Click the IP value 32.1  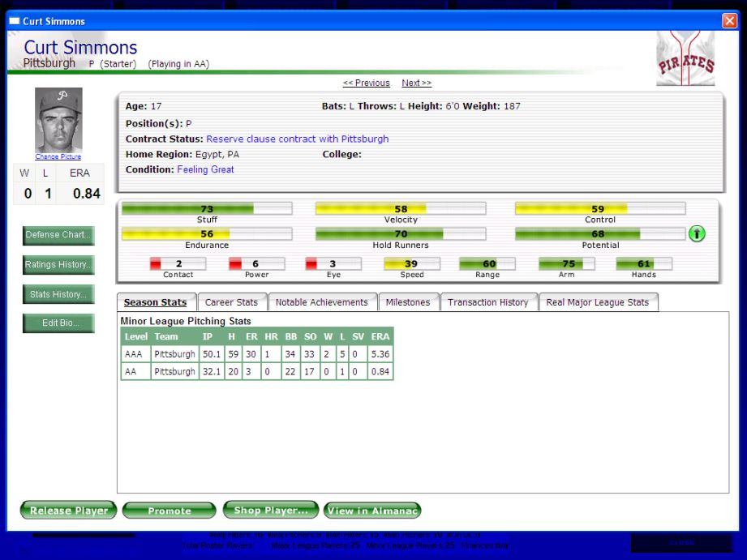pos(212,371)
